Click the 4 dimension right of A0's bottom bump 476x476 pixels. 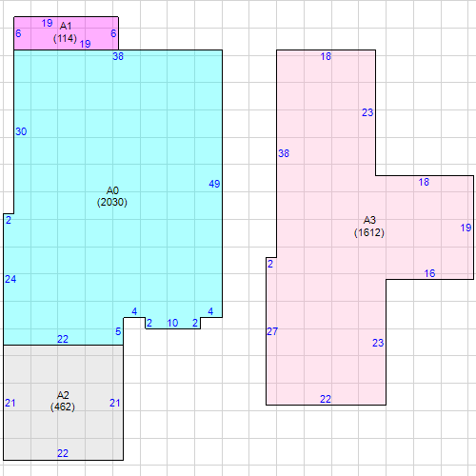point(210,311)
